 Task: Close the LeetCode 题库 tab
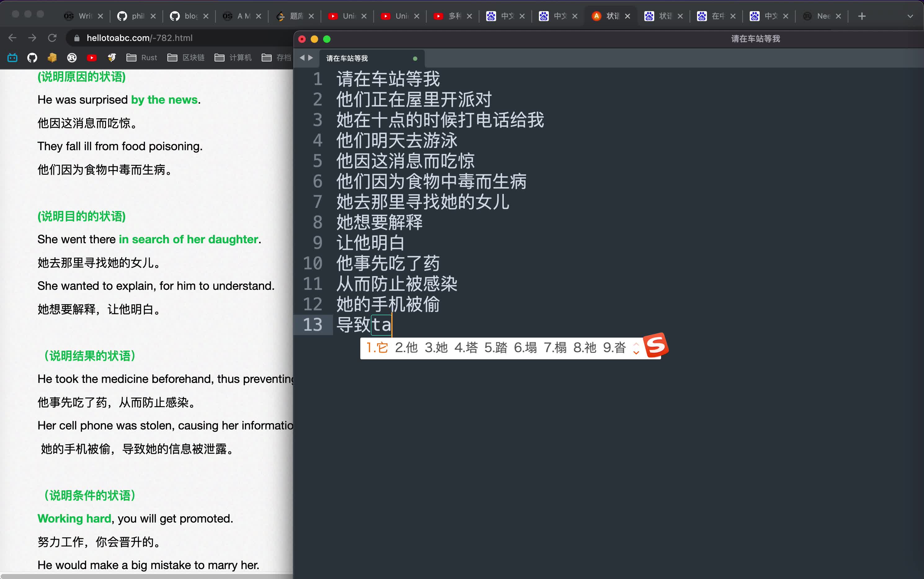(311, 16)
